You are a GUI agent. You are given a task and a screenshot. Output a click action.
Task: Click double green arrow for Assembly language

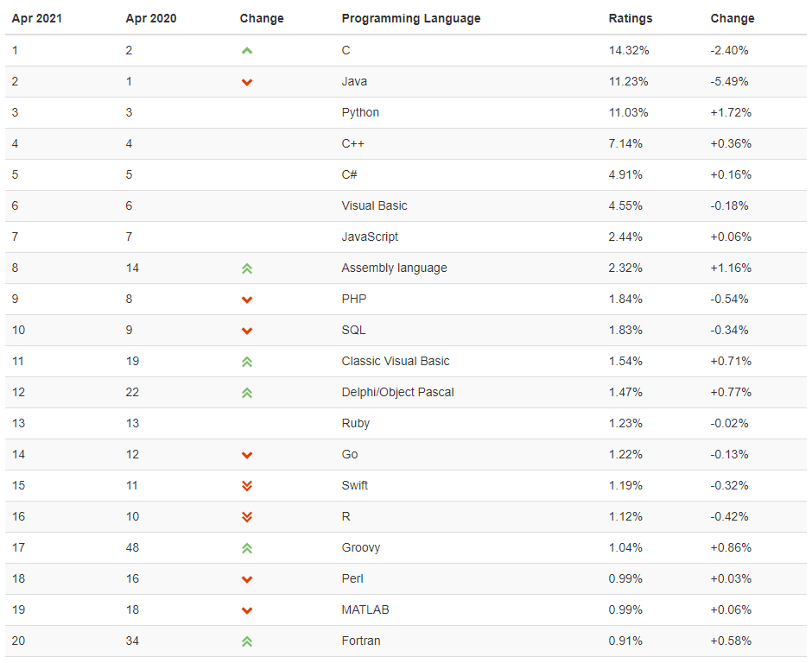click(x=247, y=268)
